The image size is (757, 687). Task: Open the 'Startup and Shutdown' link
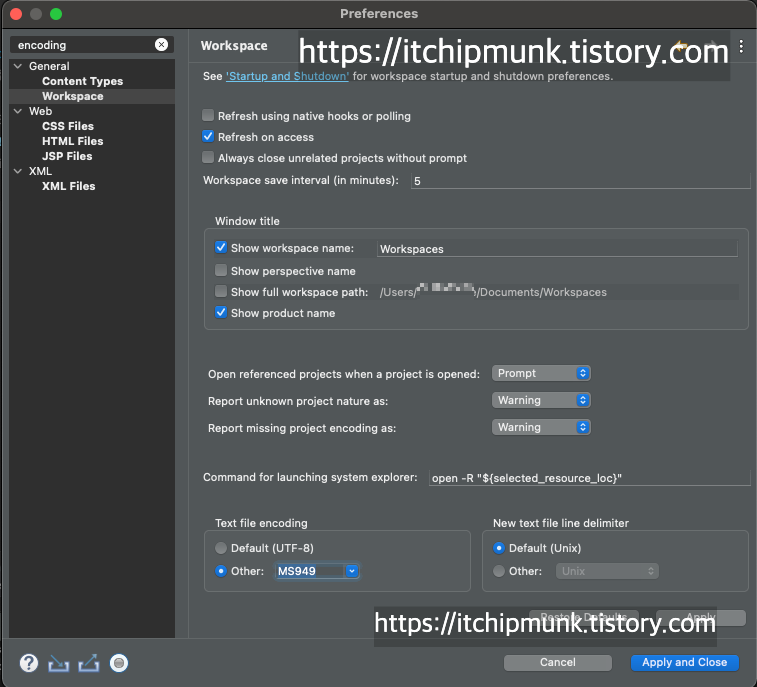[287, 76]
